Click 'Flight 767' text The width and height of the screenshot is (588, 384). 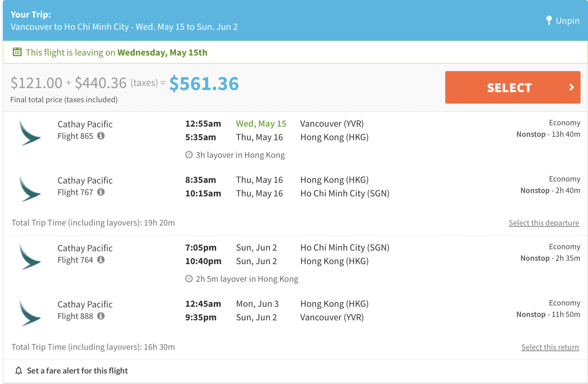[x=75, y=192]
